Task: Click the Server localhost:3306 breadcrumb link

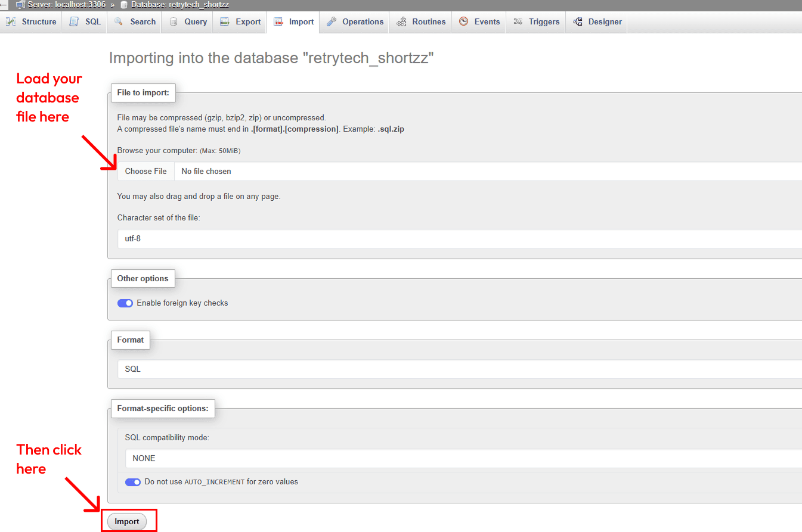Action: coord(66,5)
